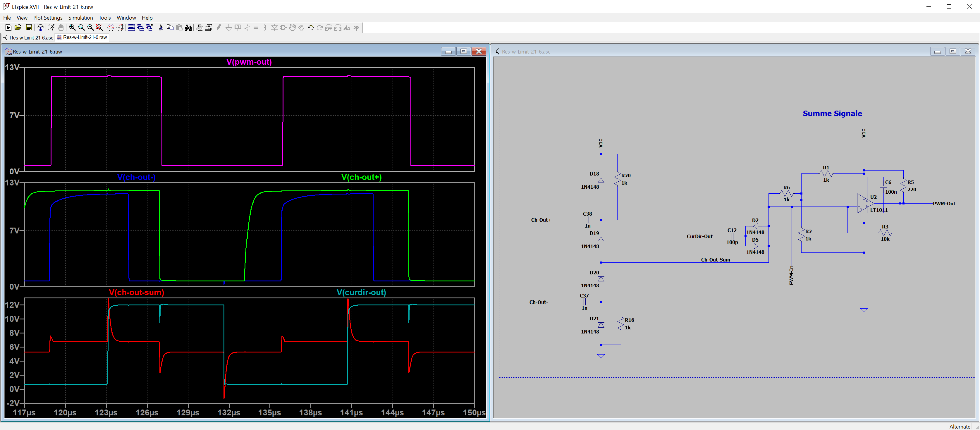Click the Summe Signale title text

coord(832,113)
